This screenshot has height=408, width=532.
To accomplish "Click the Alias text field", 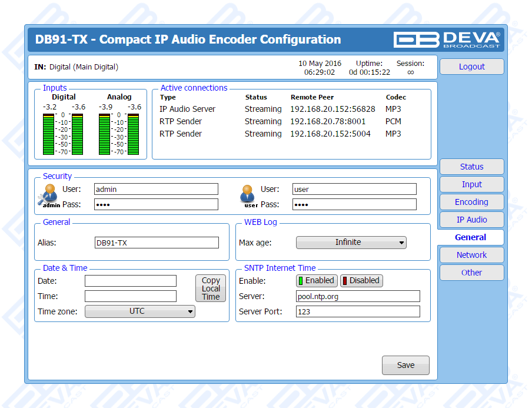I will [157, 243].
